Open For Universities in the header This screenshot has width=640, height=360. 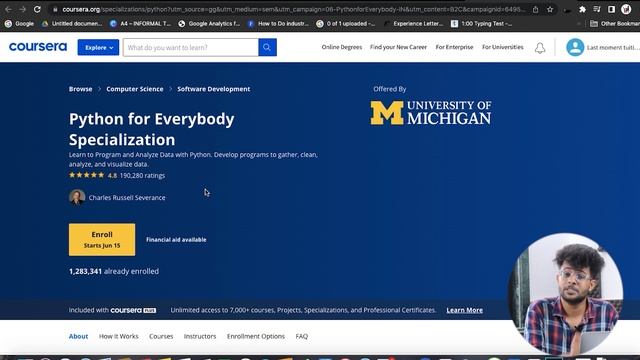(x=502, y=47)
